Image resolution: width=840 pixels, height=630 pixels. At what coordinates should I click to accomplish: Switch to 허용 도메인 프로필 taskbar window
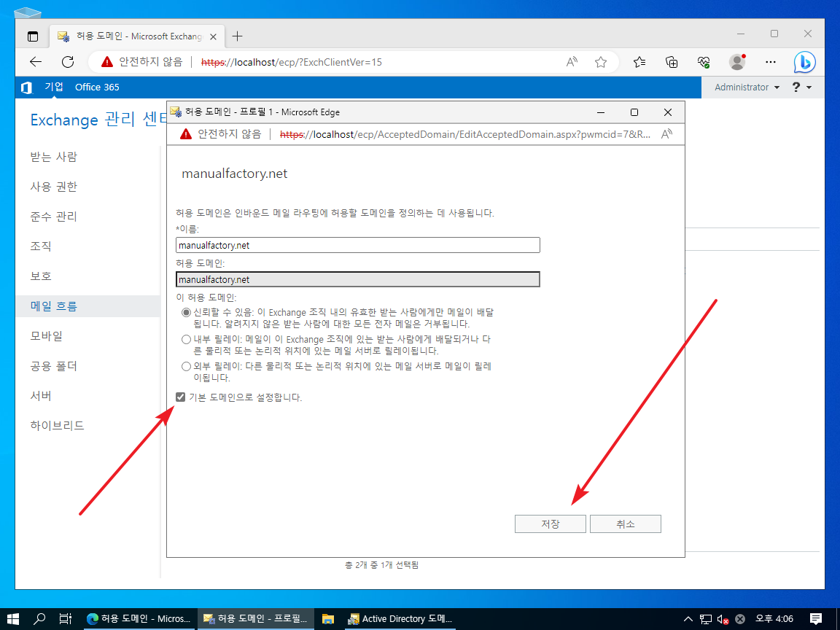pyautogui.click(x=255, y=619)
